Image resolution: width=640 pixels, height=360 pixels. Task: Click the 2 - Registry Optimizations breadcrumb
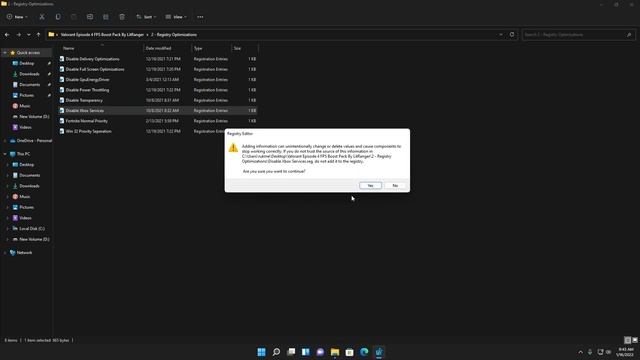point(174,35)
